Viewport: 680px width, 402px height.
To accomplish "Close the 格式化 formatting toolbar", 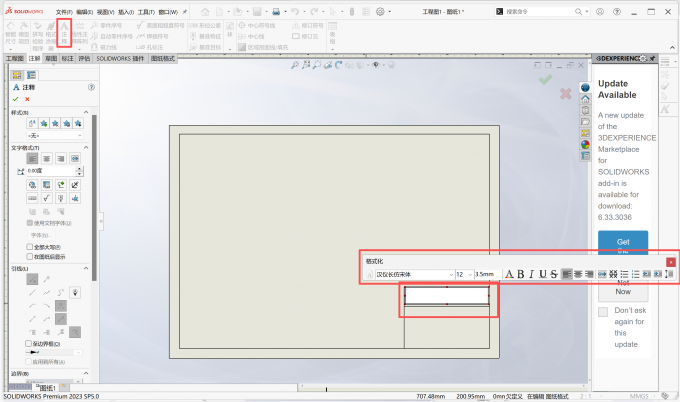I will (671, 261).
